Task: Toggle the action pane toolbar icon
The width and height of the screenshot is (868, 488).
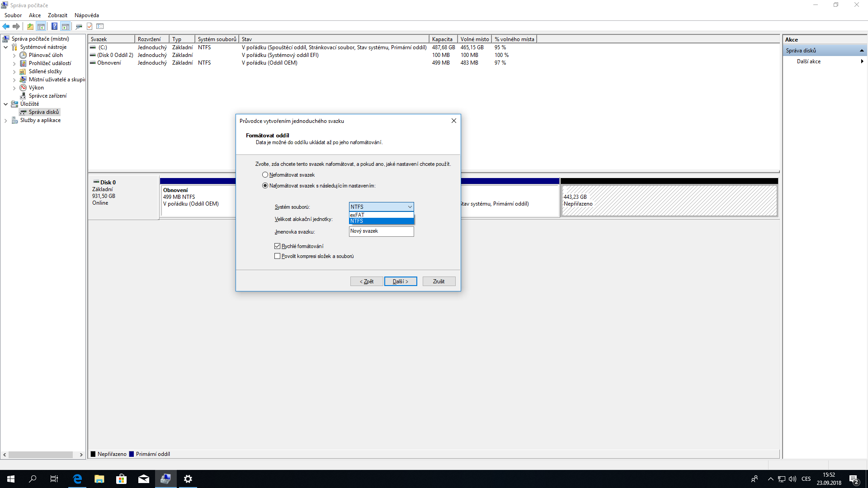Action: click(66, 26)
